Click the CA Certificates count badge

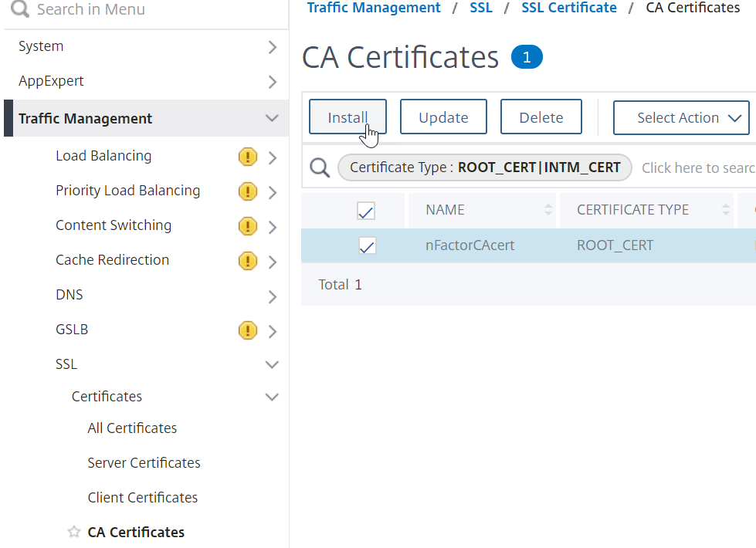pos(527,57)
